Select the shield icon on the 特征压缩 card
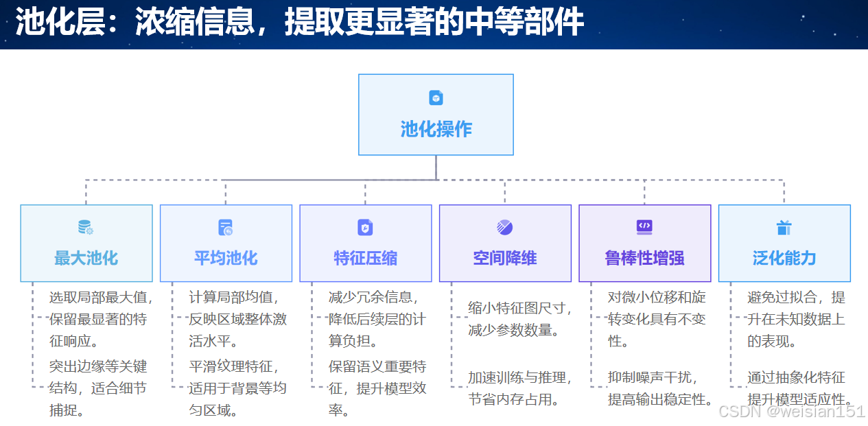The image size is (868, 426). point(365,227)
